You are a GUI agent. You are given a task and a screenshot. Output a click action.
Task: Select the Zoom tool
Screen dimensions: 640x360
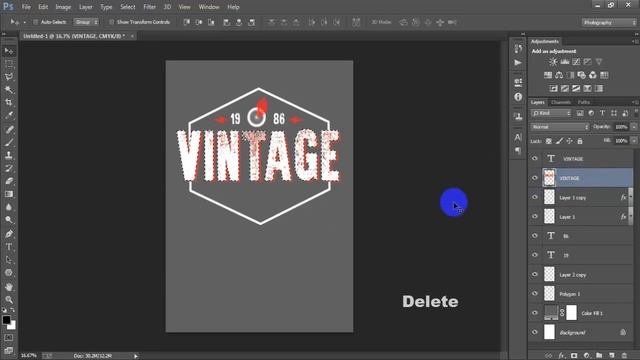[9, 300]
